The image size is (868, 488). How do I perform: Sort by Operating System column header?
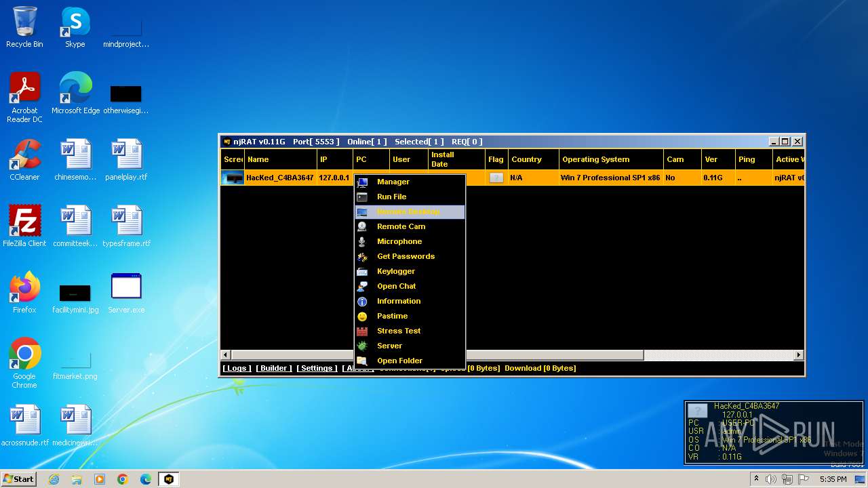[611, 159]
